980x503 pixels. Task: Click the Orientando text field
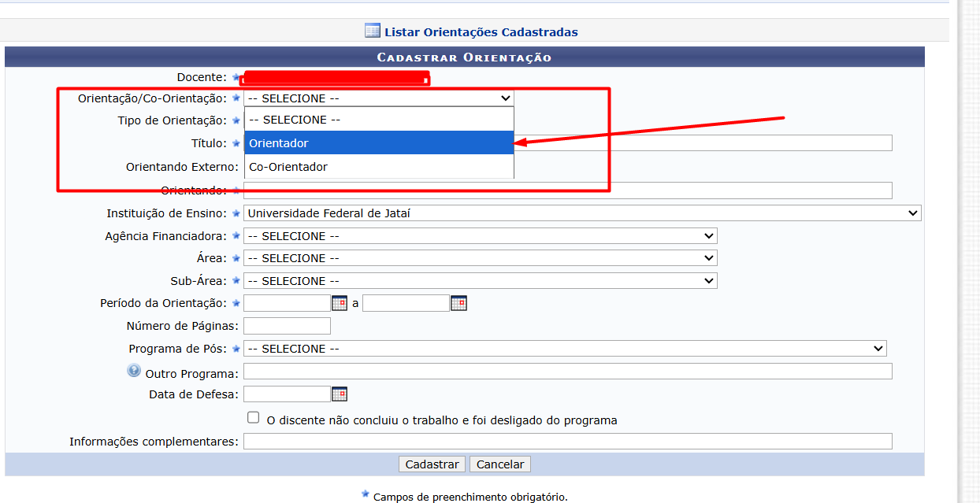pos(568,190)
